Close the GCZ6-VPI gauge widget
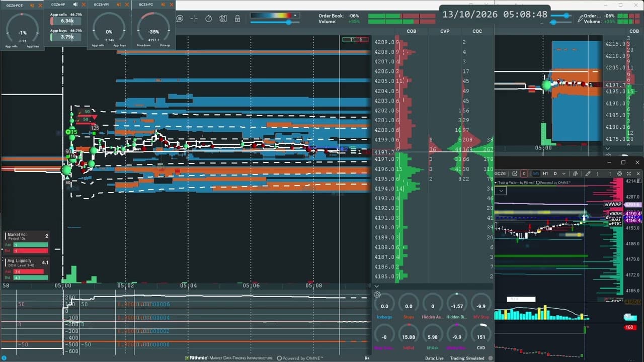 127,5
